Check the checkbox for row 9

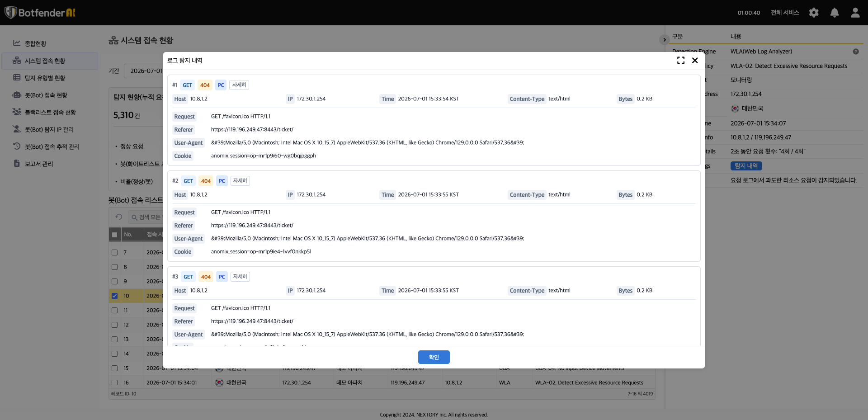pyautogui.click(x=114, y=281)
